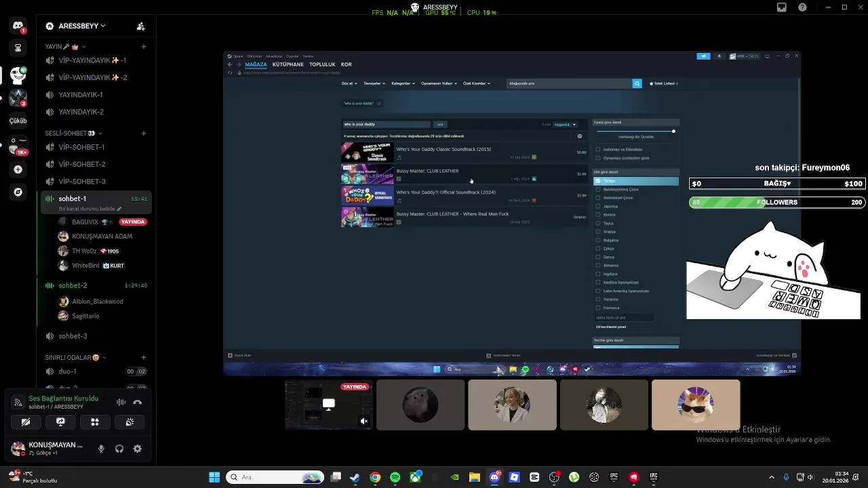Open the Çüküb server in the sidebar
Screen dimensions: 868x488
coord(18,121)
